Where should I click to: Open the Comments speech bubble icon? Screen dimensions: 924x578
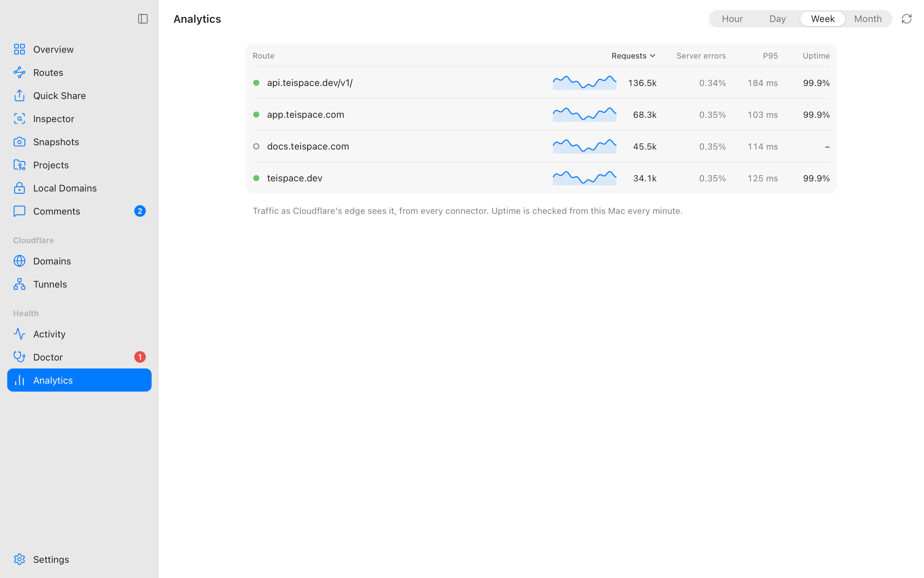(x=19, y=211)
